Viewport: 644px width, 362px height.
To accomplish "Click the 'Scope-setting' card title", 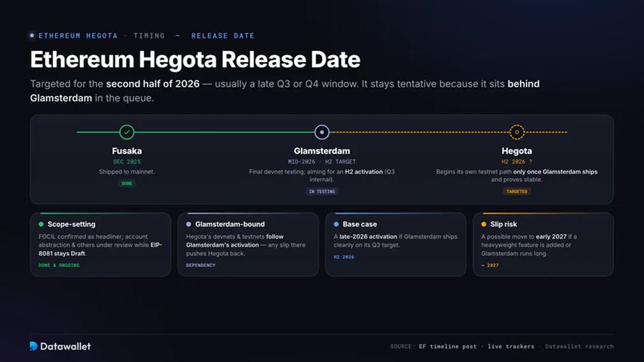I will coord(72,224).
